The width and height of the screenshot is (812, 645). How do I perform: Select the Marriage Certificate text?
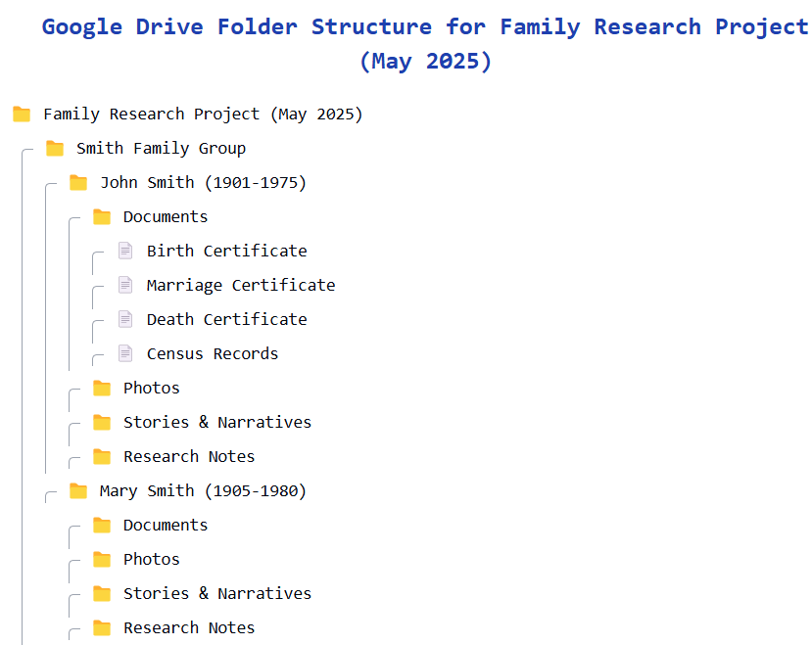point(241,285)
